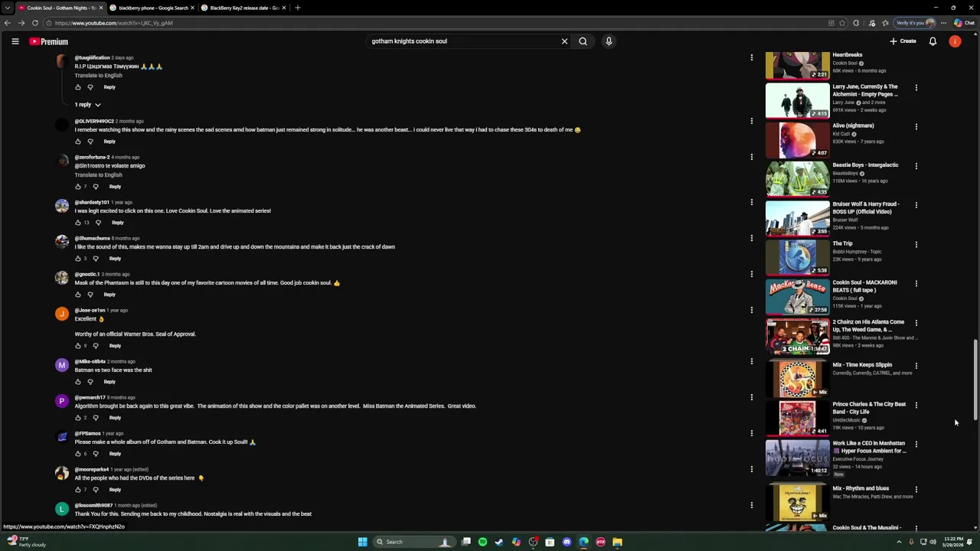Open options for Cookin Soul MACKARONI BEATS
This screenshot has width=980, height=551.
[916, 283]
